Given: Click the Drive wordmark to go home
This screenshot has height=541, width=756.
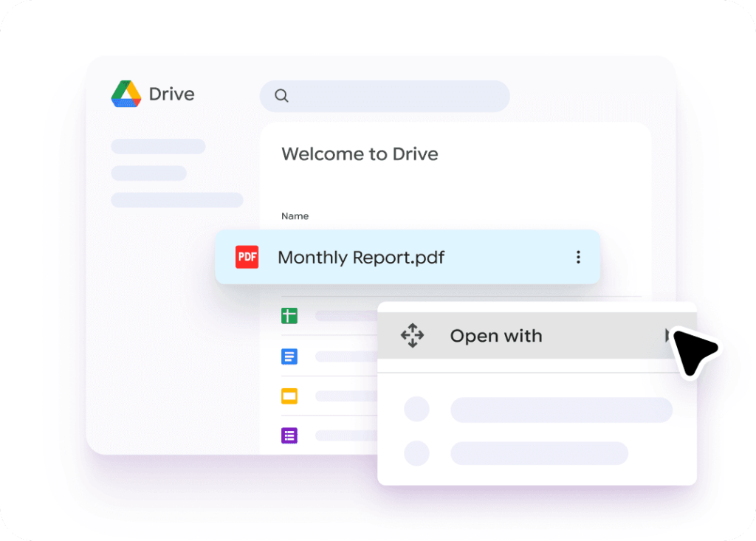Looking at the screenshot, I should click(x=171, y=94).
